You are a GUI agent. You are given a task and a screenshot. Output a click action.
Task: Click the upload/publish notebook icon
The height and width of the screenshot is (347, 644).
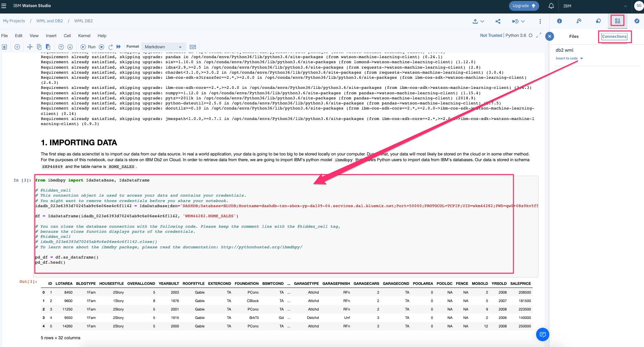pyautogui.click(x=475, y=21)
